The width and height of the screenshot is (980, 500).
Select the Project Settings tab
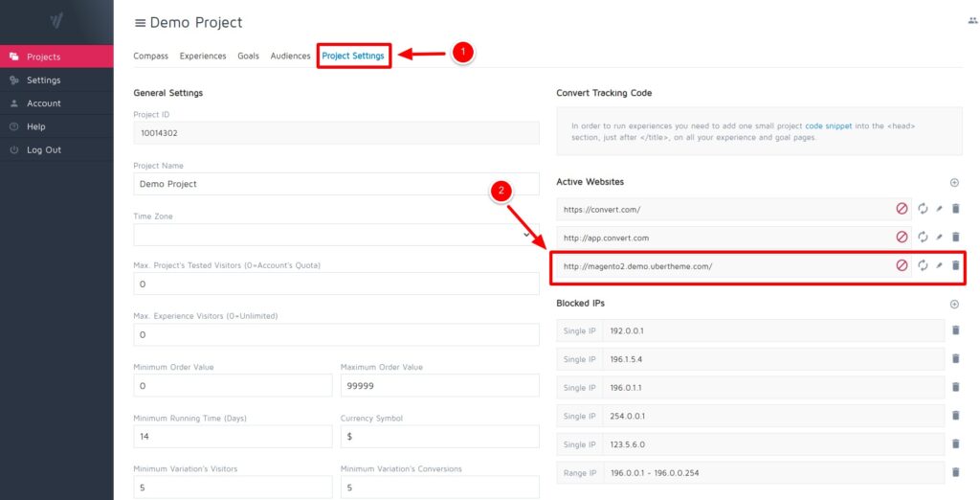(x=353, y=56)
